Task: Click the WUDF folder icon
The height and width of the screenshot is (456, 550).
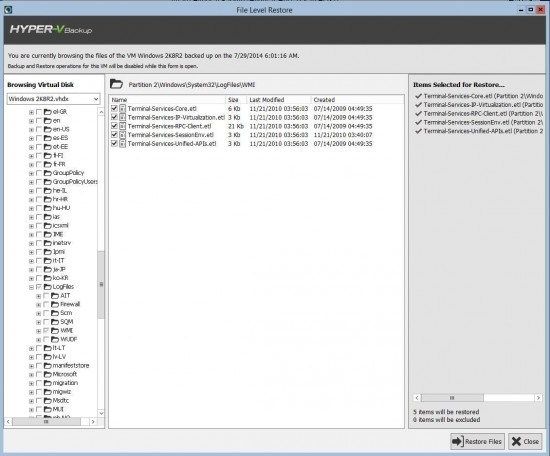Action: [55, 340]
